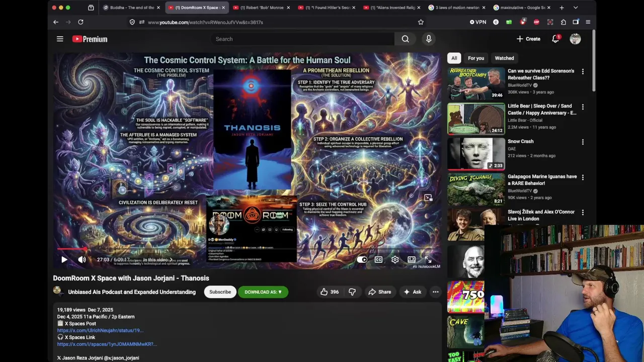Open options for Galapagos Iguanas video
The height and width of the screenshot is (362, 644).
pos(583,177)
